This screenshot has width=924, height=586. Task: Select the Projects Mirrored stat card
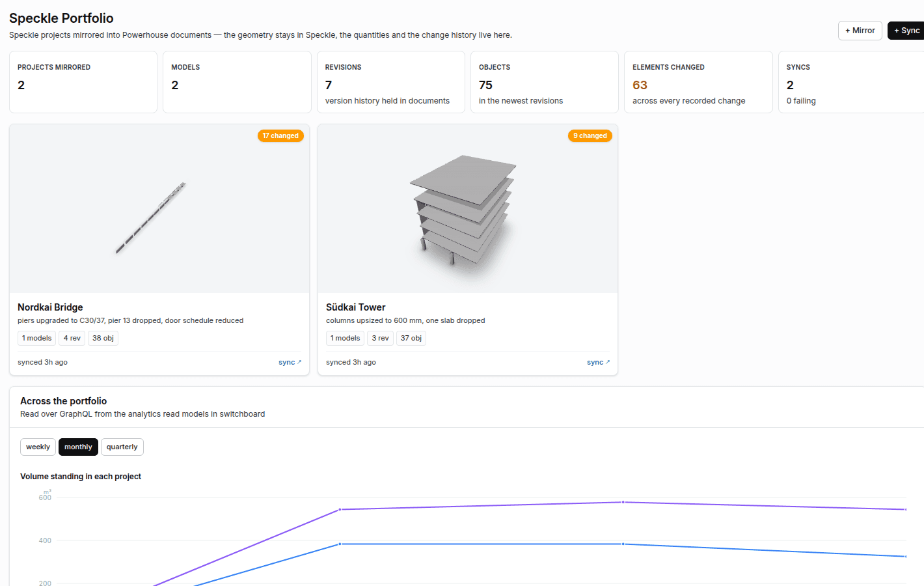(83, 82)
